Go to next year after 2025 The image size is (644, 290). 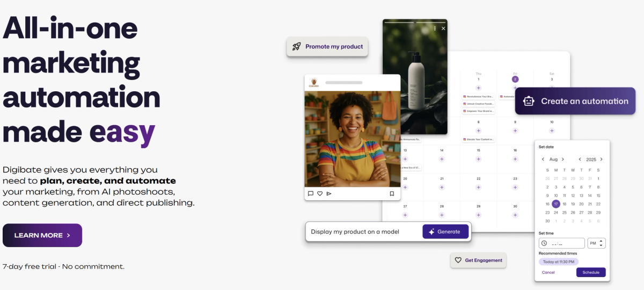click(601, 160)
